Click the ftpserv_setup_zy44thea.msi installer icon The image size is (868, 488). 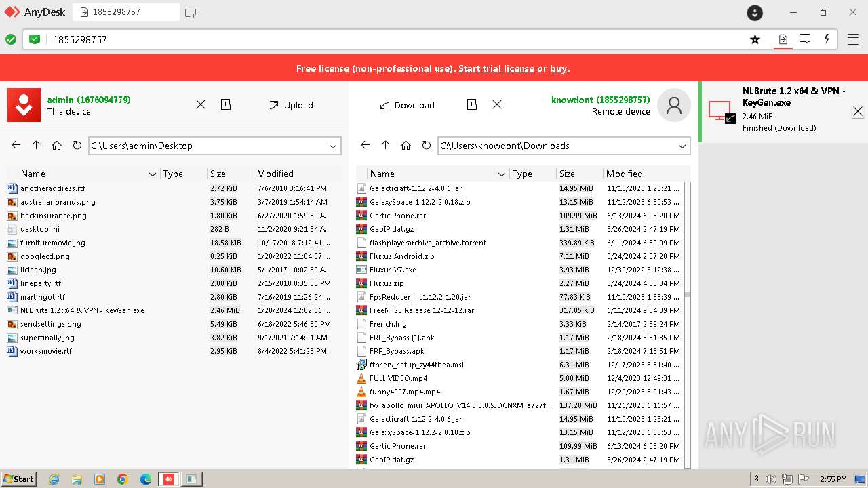point(361,365)
